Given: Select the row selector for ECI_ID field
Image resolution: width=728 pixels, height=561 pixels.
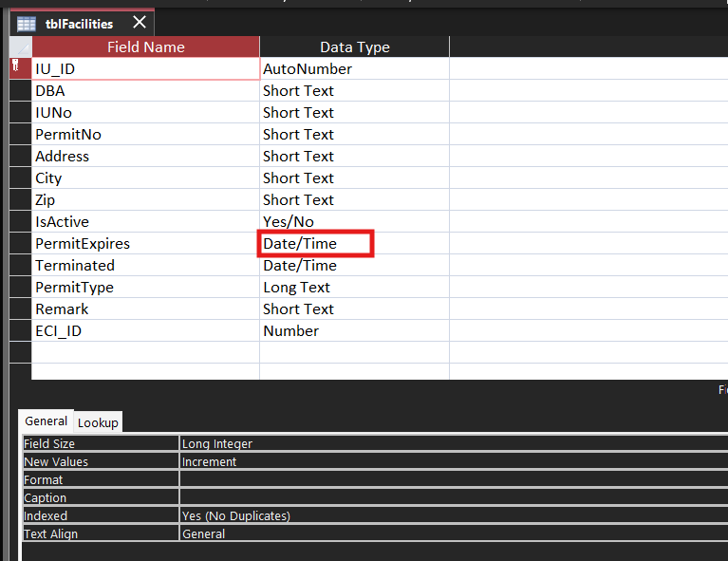Looking at the screenshot, I should coord(21,330).
